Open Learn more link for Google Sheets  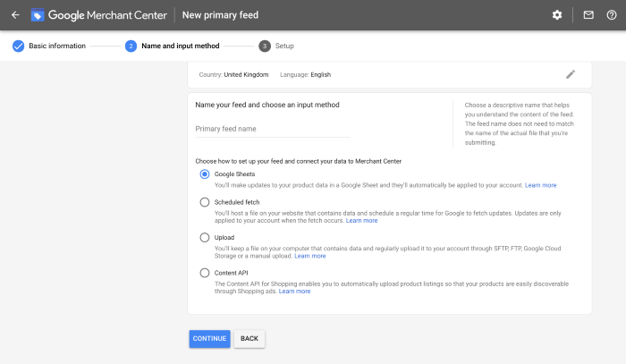pos(540,185)
